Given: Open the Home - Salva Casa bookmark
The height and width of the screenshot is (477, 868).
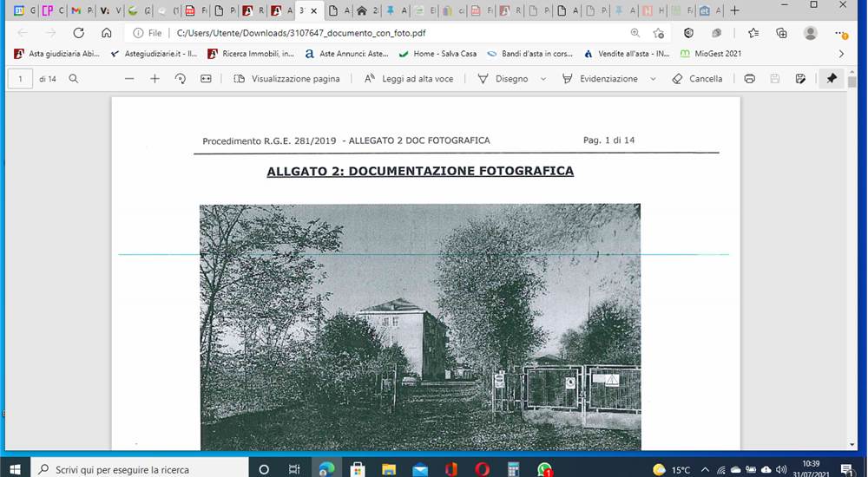Looking at the screenshot, I should (437, 54).
